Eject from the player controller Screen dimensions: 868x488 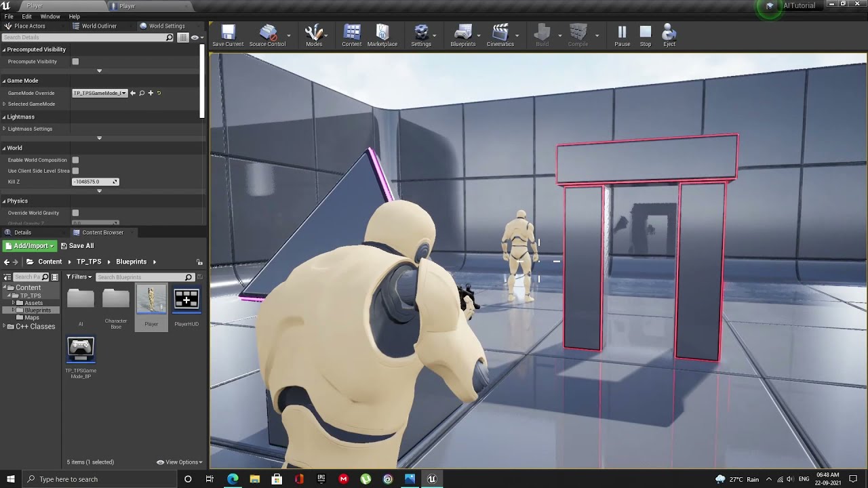[669, 36]
